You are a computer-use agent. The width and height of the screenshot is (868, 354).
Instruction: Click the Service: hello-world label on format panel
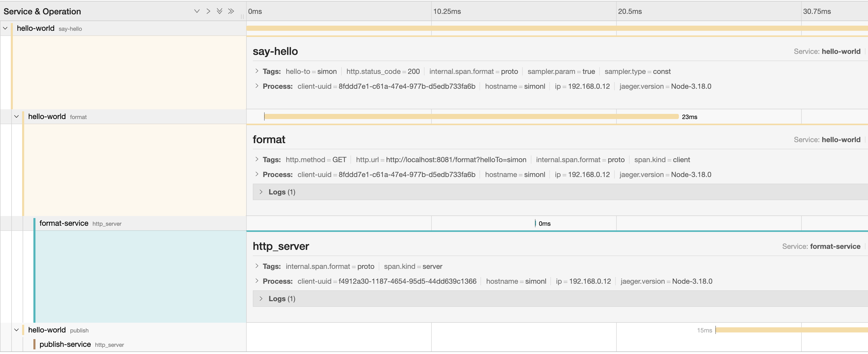pos(827,139)
